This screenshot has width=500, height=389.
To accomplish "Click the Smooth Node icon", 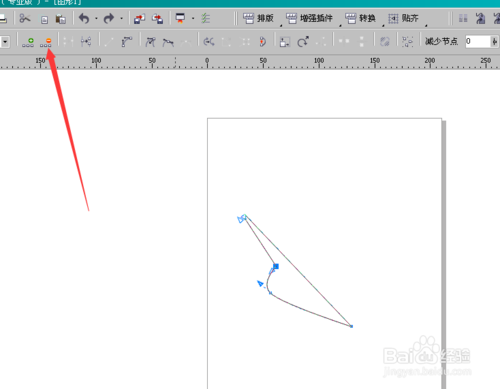I will pyautogui.click(x=168, y=42).
